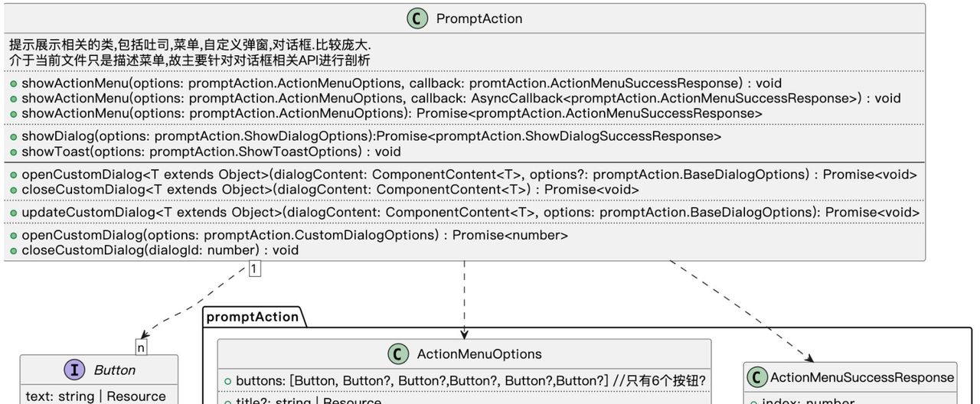Select the ActionMenuSuccessResponse class name

862,377
